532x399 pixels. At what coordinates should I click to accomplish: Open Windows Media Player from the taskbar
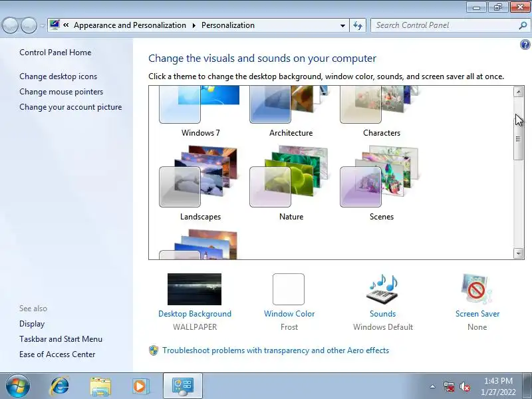coord(140,386)
